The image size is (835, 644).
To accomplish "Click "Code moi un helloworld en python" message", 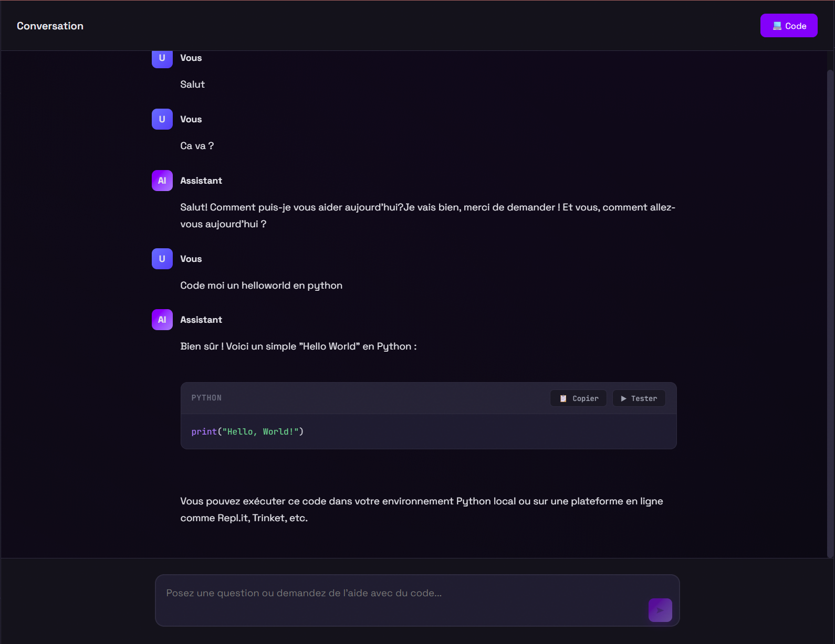I will click(261, 286).
